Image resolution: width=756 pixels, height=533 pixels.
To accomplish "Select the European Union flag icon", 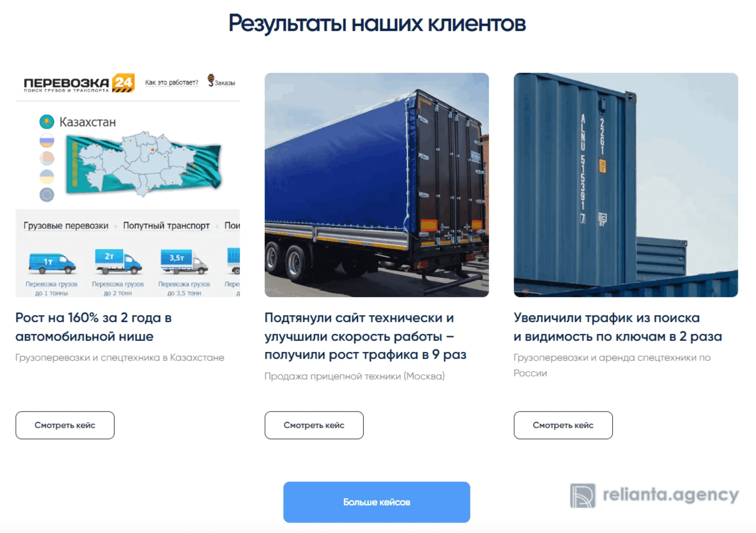I will point(47,194).
